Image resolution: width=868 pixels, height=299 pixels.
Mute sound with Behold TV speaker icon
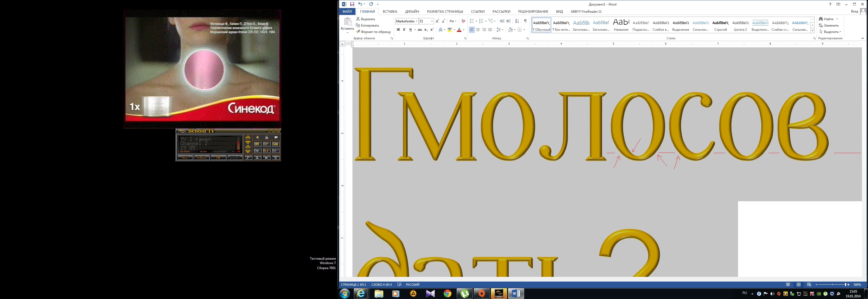257,137
